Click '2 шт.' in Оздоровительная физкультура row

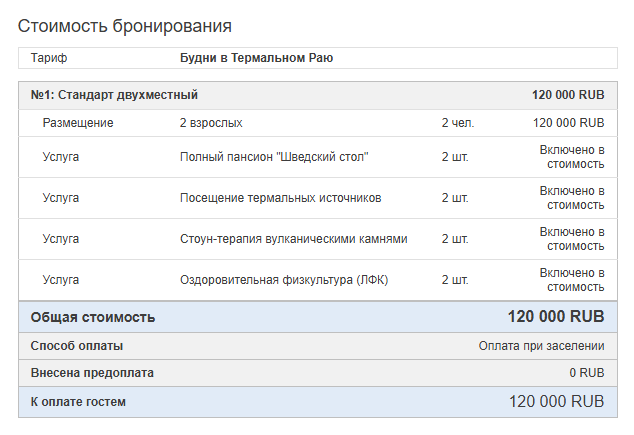pyautogui.click(x=455, y=280)
